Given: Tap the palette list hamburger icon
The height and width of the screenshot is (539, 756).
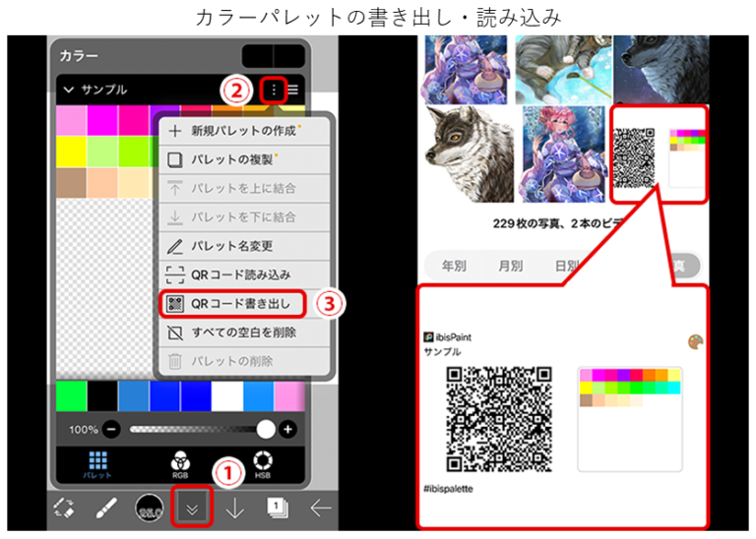Looking at the screenshot, I should pos(293,90).
